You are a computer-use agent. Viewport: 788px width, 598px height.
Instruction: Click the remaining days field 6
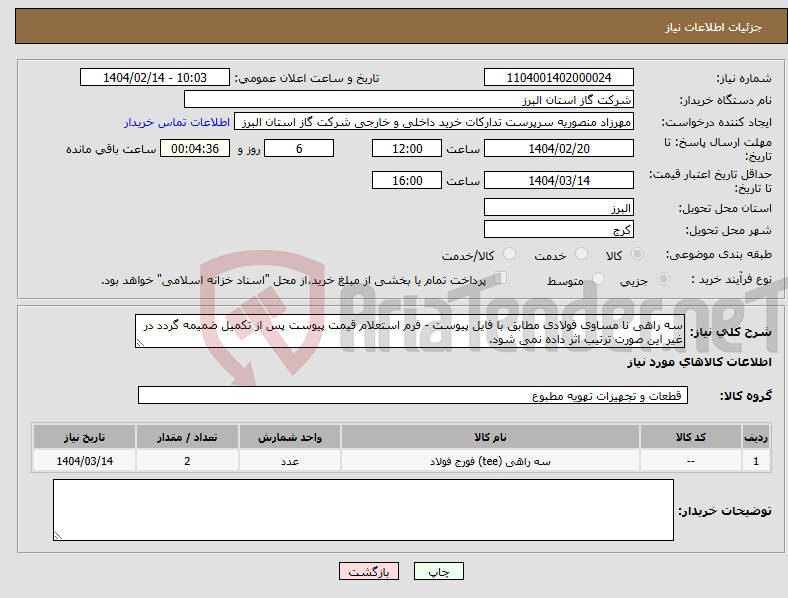click(299, 148)
